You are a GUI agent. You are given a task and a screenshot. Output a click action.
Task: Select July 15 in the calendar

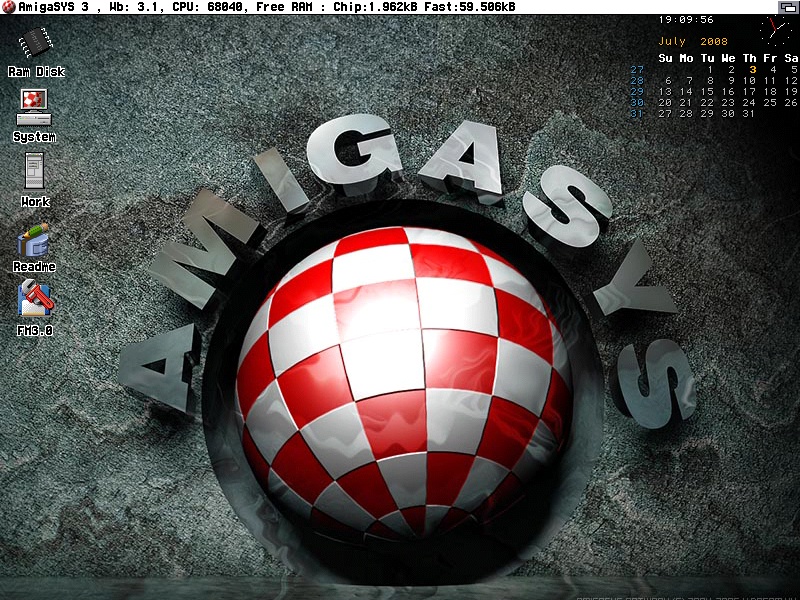[x=707, y=92]
